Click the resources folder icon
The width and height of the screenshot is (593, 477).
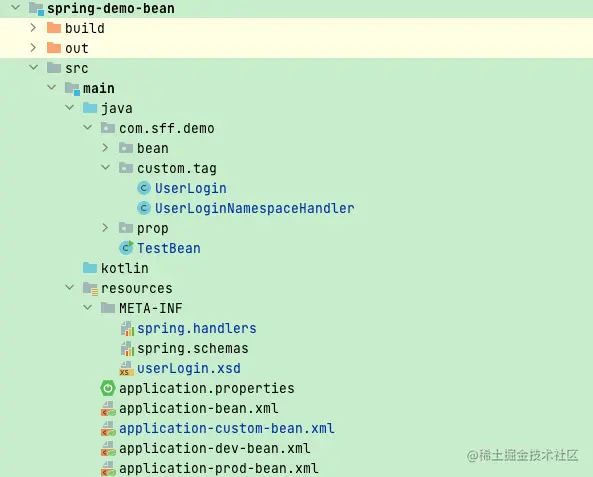pos(90,289)
